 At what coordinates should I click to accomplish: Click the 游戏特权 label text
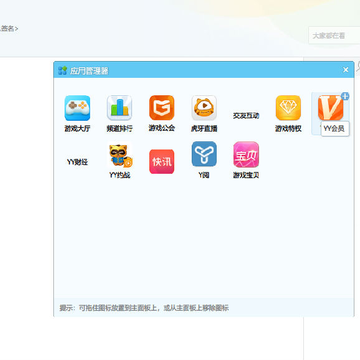point(288,129)
